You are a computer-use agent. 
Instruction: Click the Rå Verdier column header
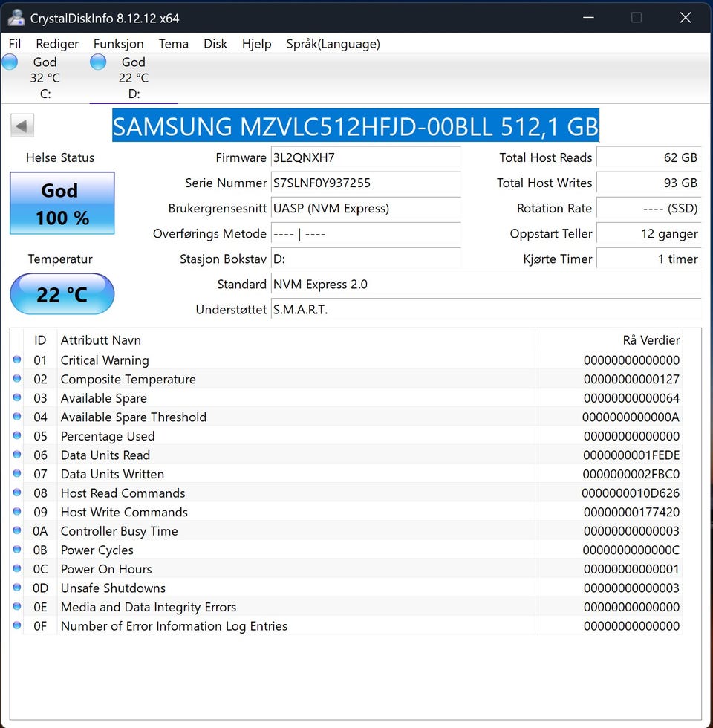(608, 340)
